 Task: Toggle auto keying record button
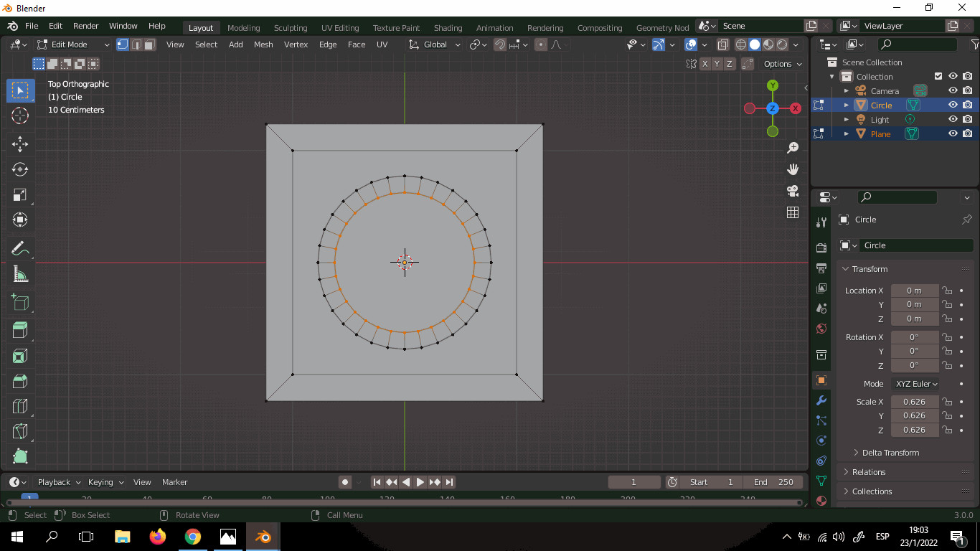pyautogui.click(x=345, y=482)
